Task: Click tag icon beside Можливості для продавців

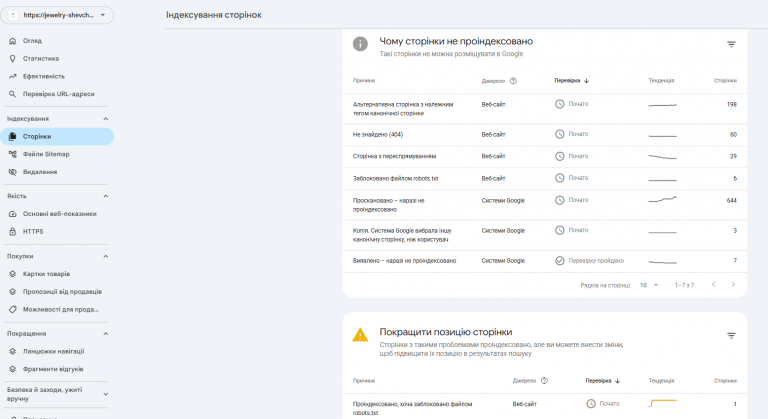Action: point(13,309)
